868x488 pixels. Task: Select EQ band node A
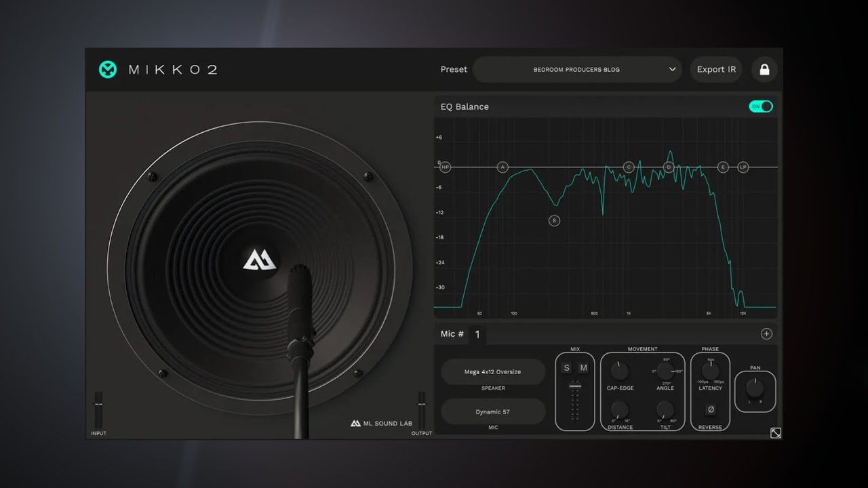pyautogui.click(x=502, y=167)
